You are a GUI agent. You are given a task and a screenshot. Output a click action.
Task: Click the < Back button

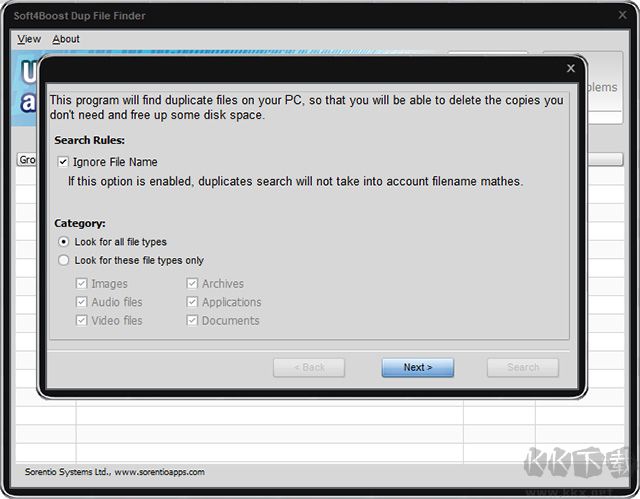click(x=309, y=368)
